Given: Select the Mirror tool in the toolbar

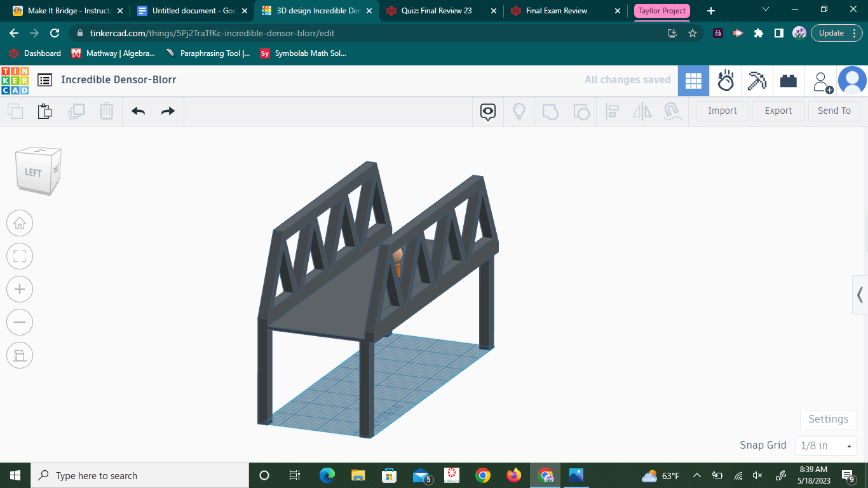Looking at the screenshot, I should point(642,111).
